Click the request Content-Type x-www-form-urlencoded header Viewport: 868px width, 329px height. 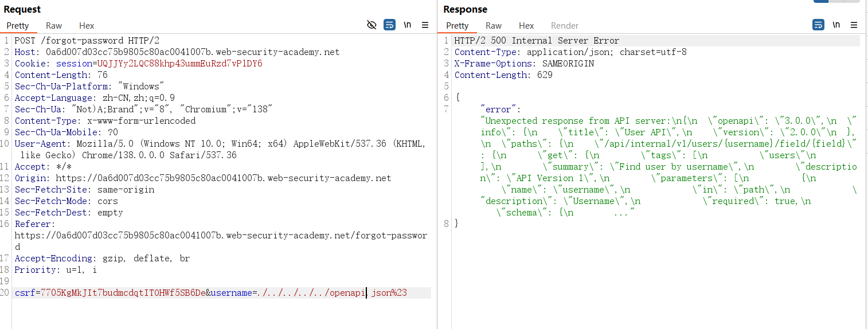point(105,121)
